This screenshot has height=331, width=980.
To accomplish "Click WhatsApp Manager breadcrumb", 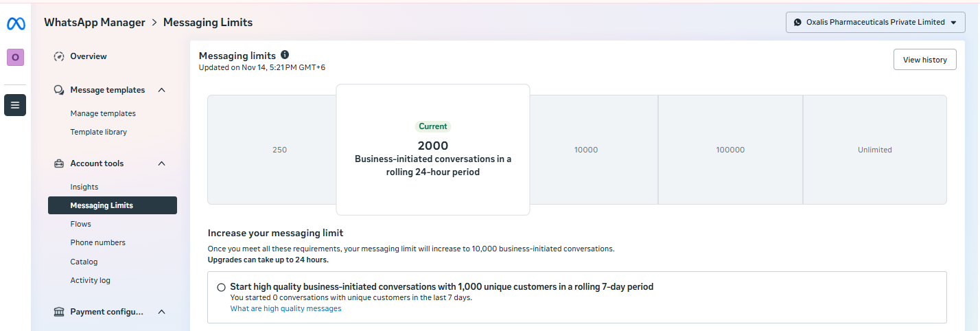I will [95, 23].
